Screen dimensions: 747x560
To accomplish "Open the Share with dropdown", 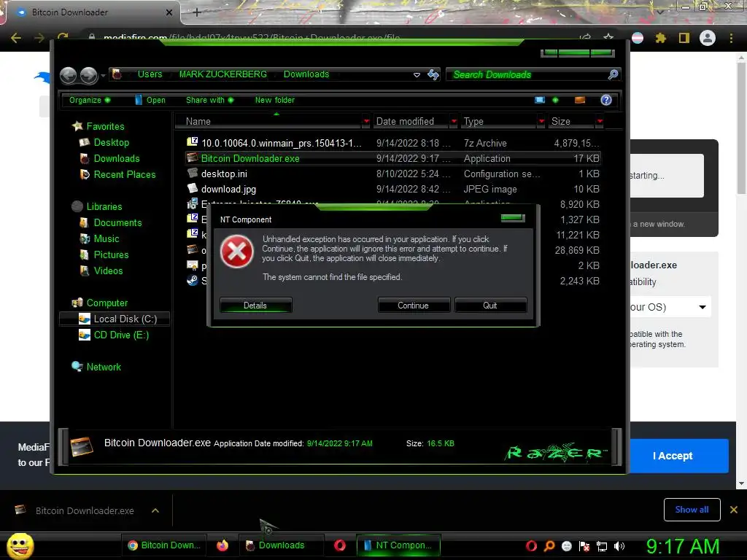I will pos(209,100).
